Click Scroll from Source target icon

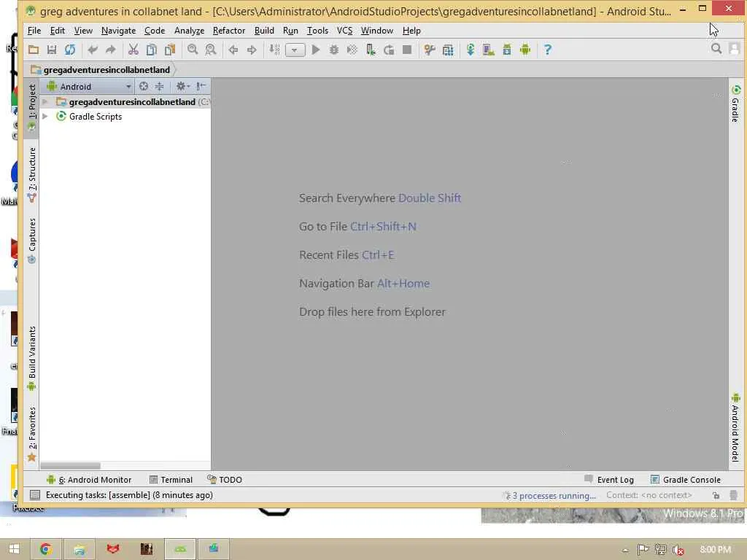(x=144, y=86)
